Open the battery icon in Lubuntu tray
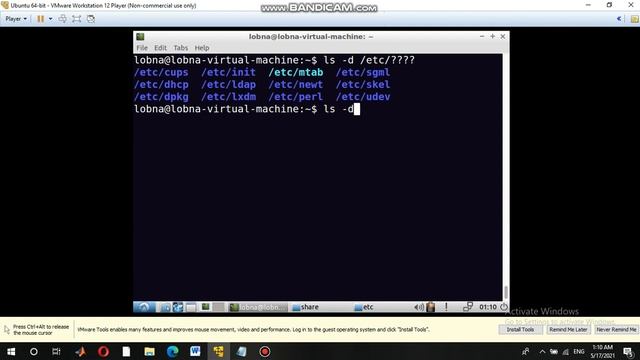The height and width of the screenshot is (360, 640). (430, 307)
